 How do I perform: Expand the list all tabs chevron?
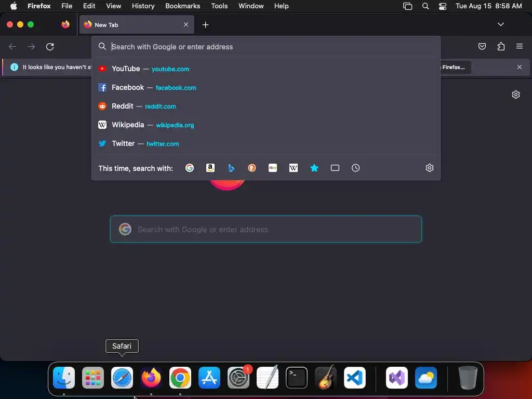pos(500,24)
